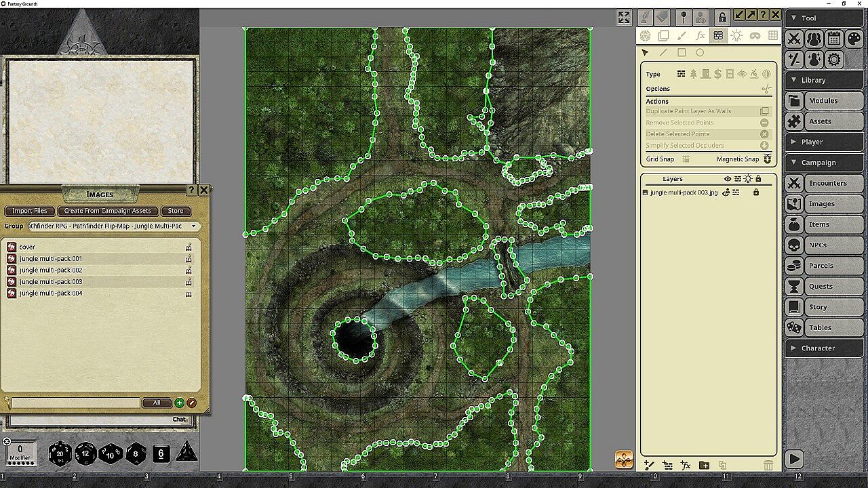The image size is (868, 488).
Task: Click the FX effects tab icon
Action: coord(701,36)
